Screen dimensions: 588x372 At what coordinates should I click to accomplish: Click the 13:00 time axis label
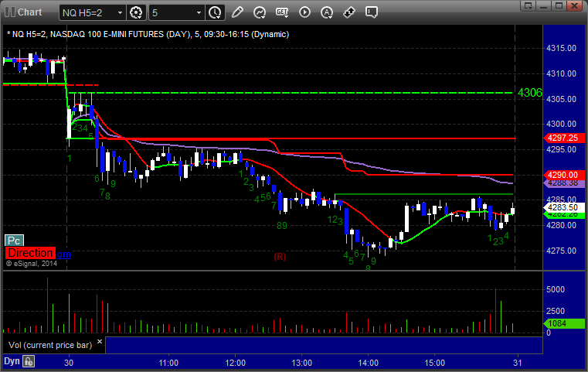[302, 363]
